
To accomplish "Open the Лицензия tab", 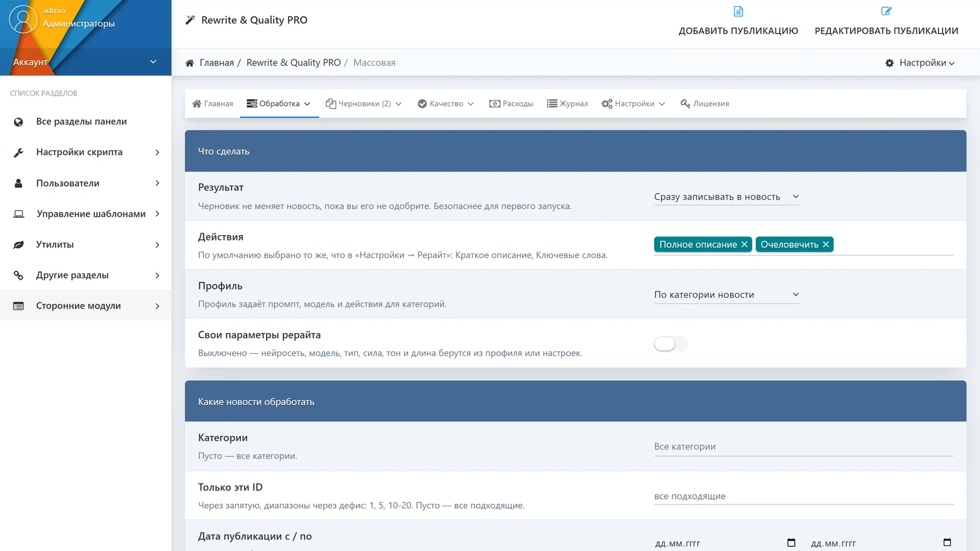I will coord(705,103).
